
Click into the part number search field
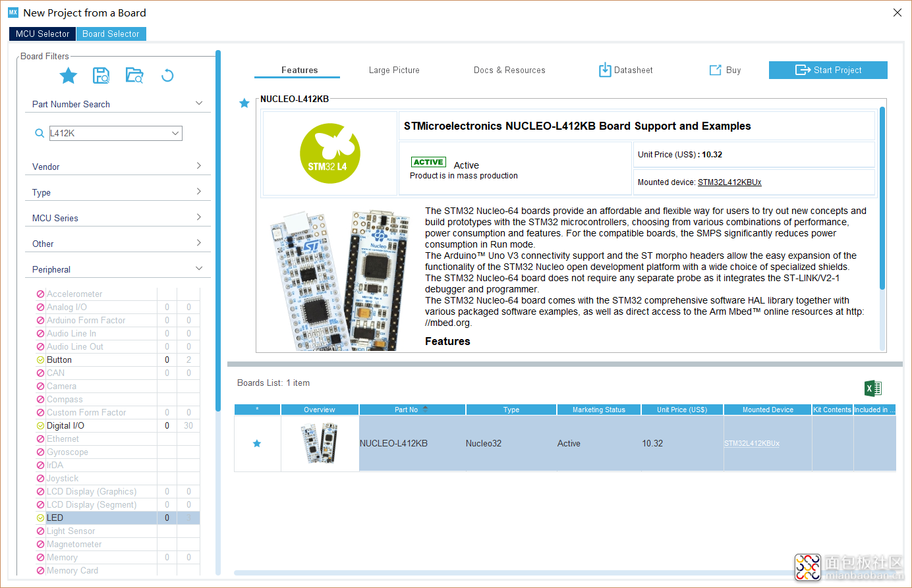(109, 134)
